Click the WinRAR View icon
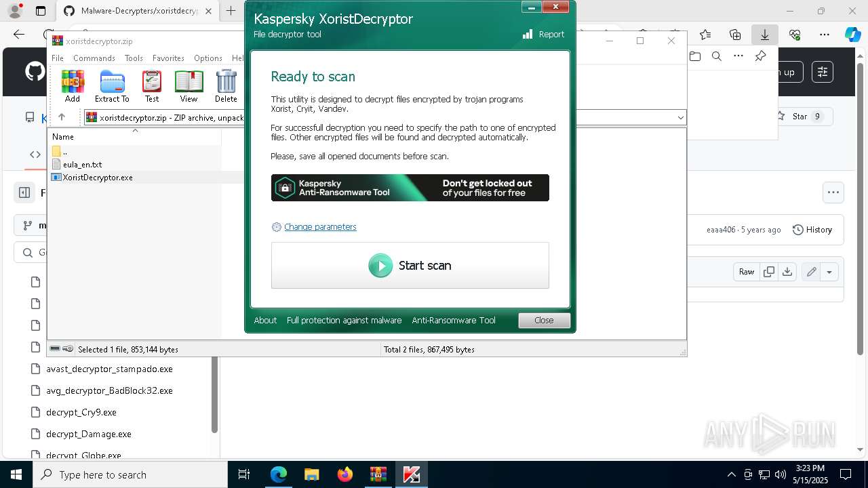This screenshot has width=868, height=488. pos(189,86)
